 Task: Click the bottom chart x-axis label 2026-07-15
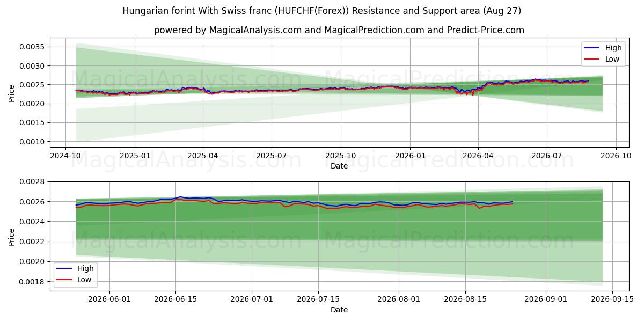[x=318, y=299]
